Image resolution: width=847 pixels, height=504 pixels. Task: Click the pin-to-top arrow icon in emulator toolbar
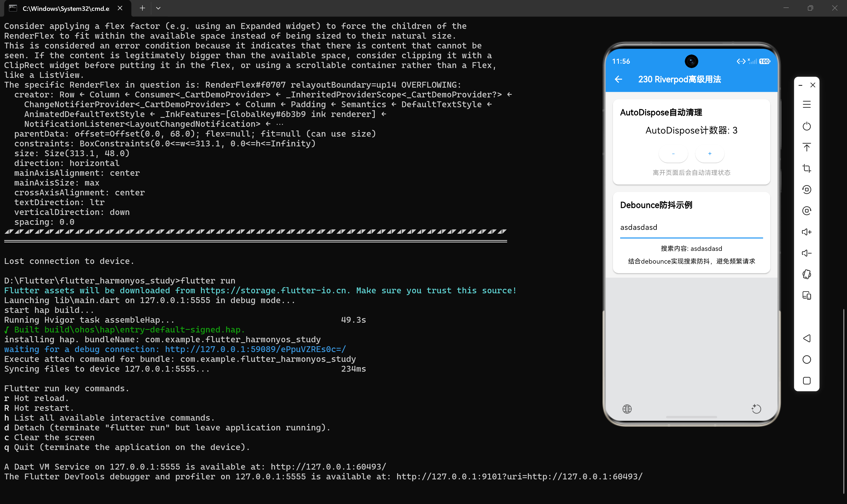807,147
